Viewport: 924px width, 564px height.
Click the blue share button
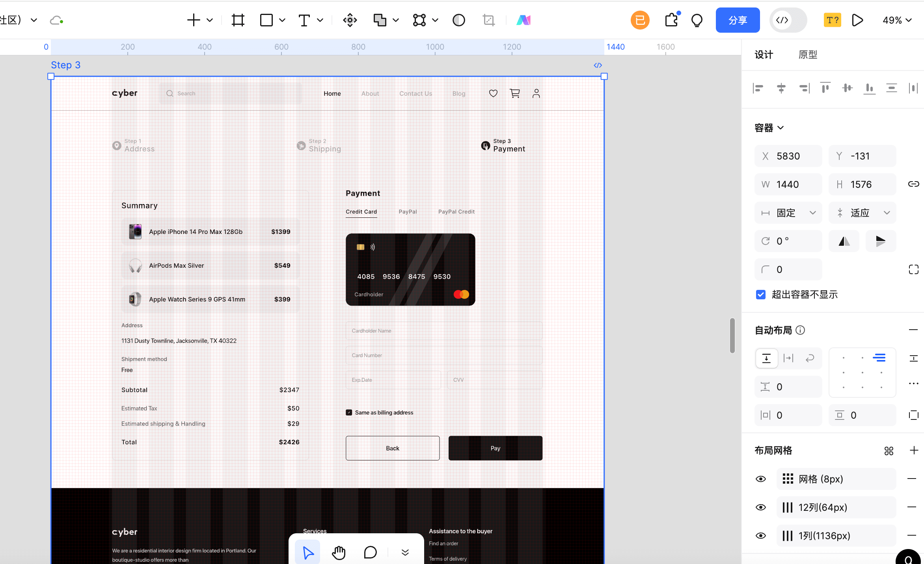738,20
